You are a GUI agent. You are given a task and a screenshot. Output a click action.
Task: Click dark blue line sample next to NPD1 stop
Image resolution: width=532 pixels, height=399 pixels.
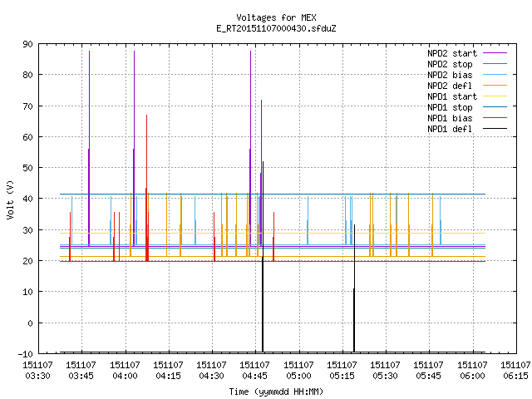pyautogui.click(x=495, y=106)
